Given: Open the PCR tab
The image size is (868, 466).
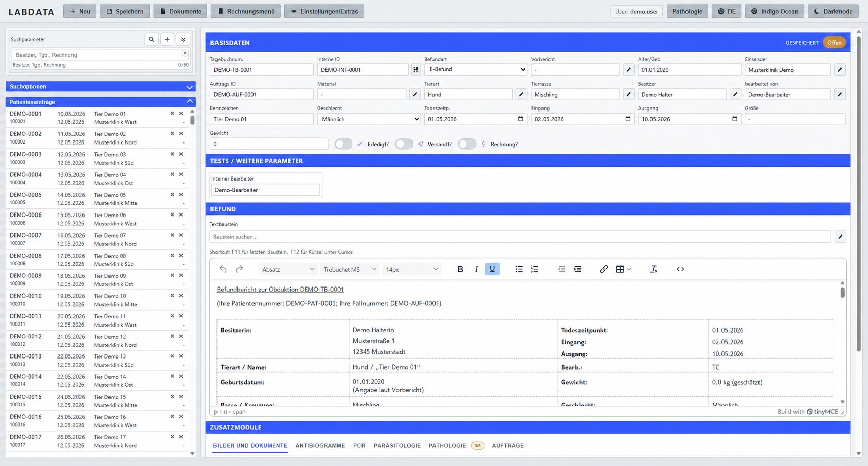Looking at the screenshot, I should point(359,446).
